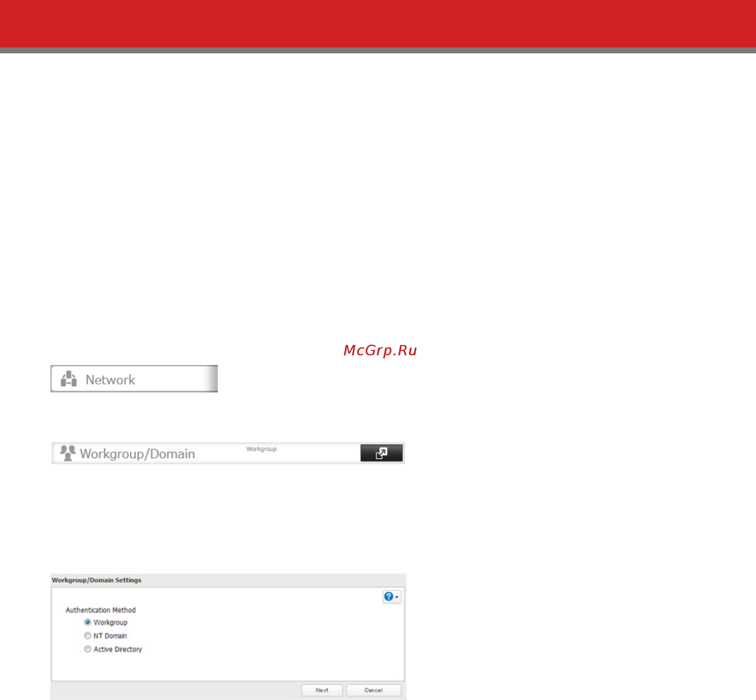Open the Network settings category
Image resolution: width=756 pixels, height=700 pixels.
click(134, 379)
